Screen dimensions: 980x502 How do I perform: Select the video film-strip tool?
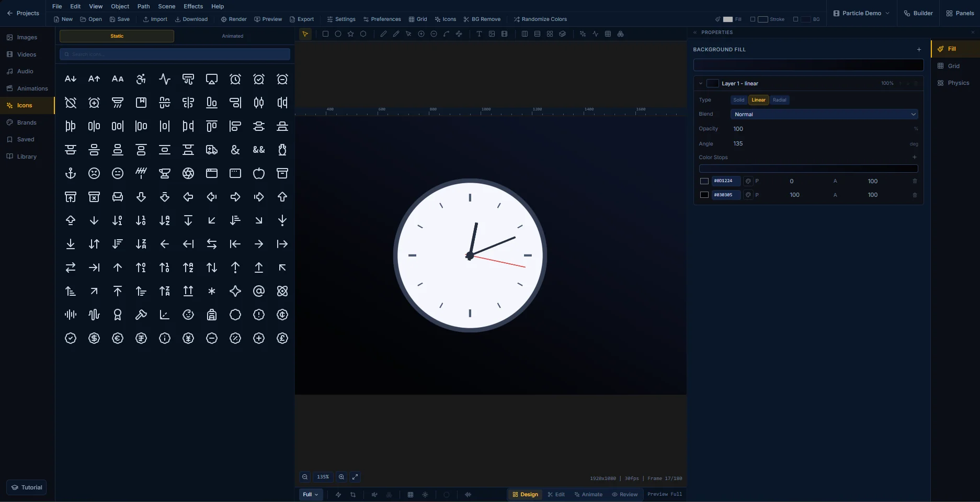click(x=504, y=34)
